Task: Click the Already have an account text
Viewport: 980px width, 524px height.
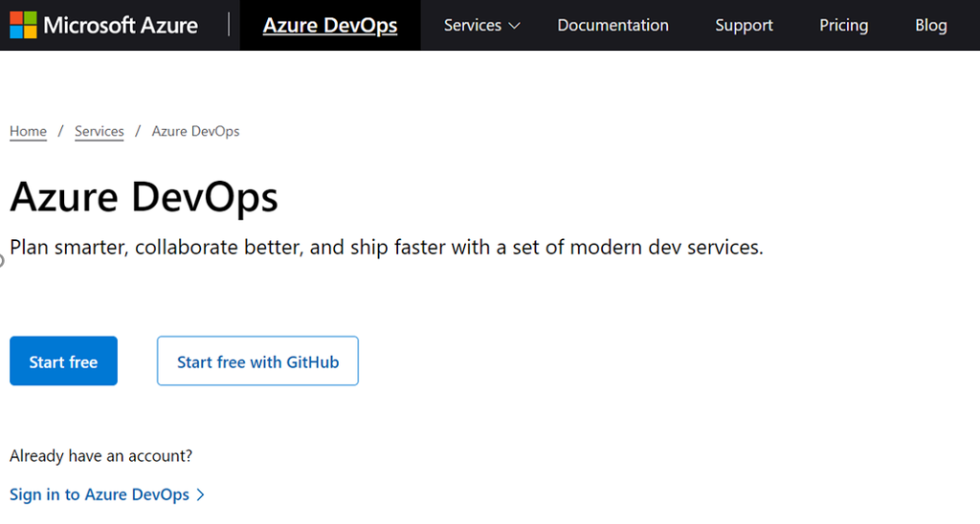Action: tap(100, 456)
